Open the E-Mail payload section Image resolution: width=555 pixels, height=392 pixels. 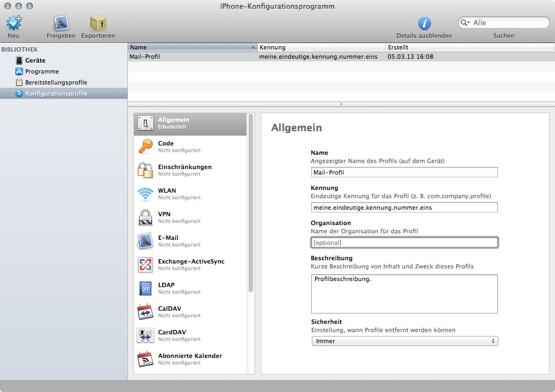[190, 241]
